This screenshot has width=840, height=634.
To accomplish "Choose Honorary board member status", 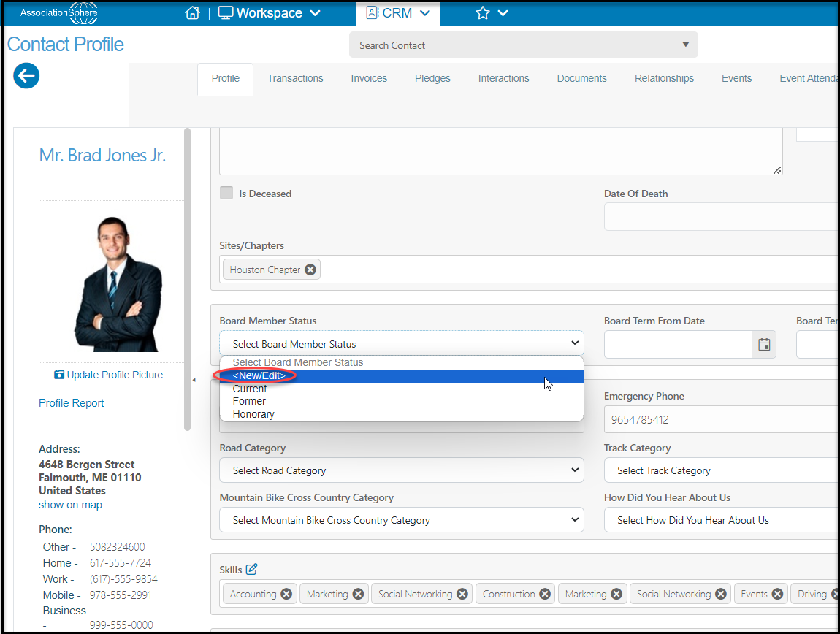I will coord(253,414).
